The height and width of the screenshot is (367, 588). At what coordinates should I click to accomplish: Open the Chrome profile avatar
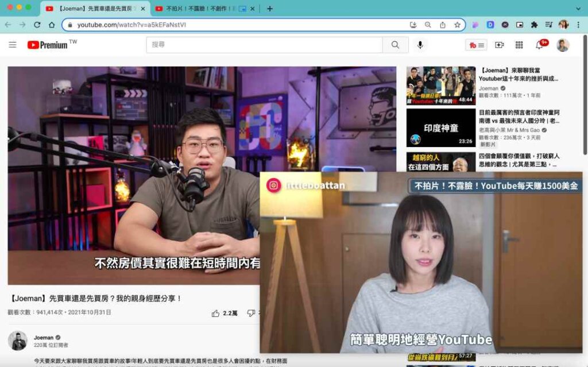click(563, 25)
